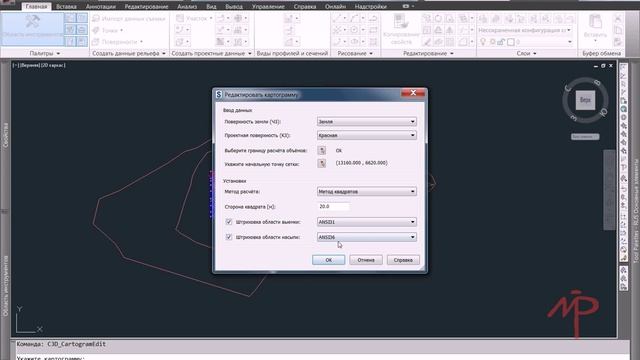Screen dimensions: 640x360
Task: Click the Отмена button
Action: coord(366,260)
